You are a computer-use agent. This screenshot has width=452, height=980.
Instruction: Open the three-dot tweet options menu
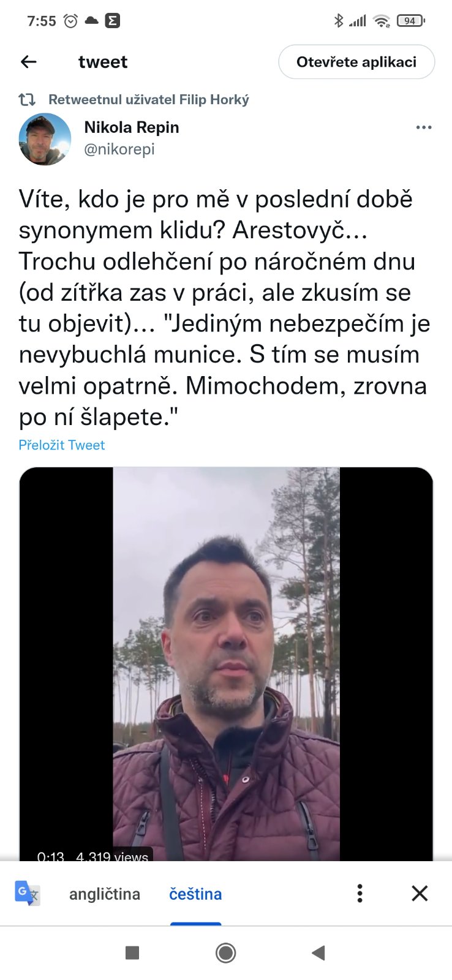point(424,127)
